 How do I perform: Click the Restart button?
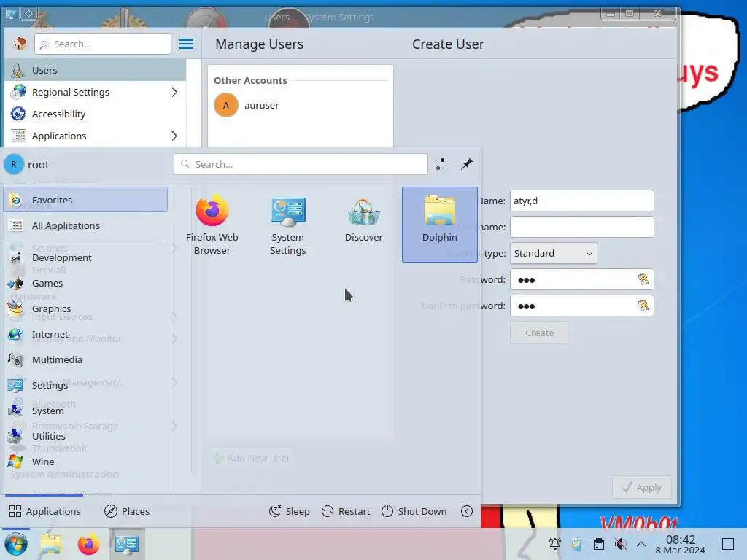coord(346,511)
